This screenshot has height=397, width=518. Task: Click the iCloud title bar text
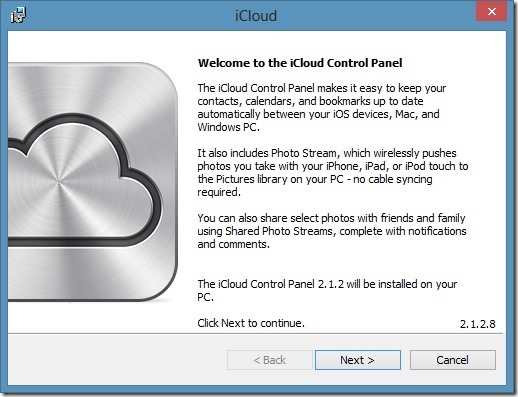[x=256, y=16]
